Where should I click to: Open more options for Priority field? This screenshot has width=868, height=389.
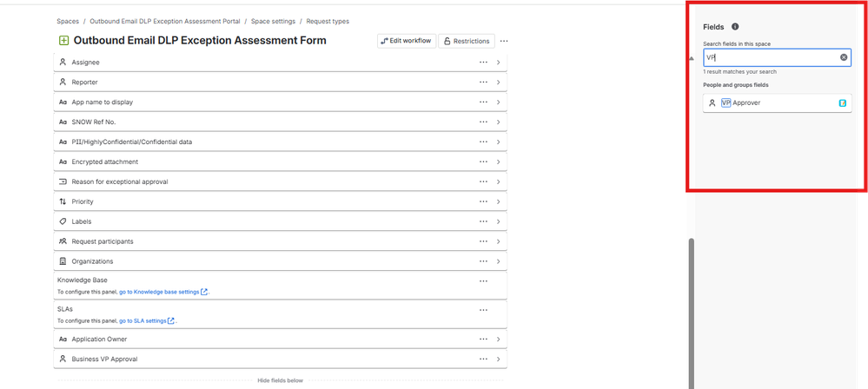click(483, 202)
